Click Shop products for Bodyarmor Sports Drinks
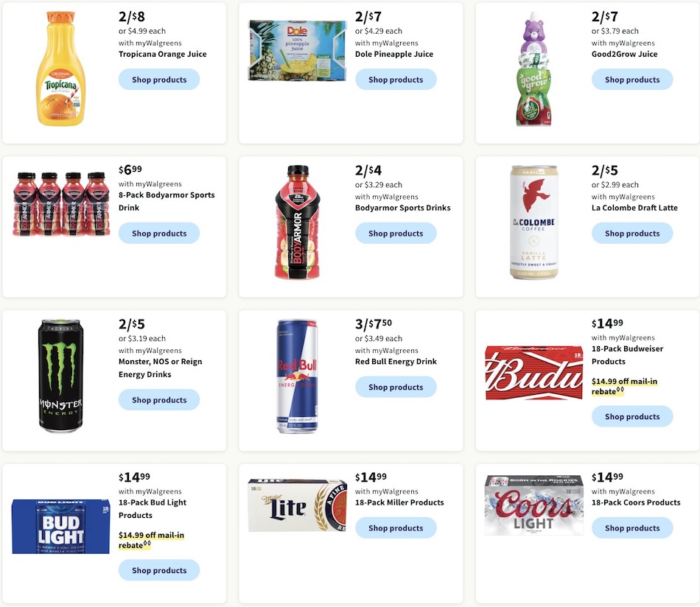The image size is (700, 607). tap(396, 233)
